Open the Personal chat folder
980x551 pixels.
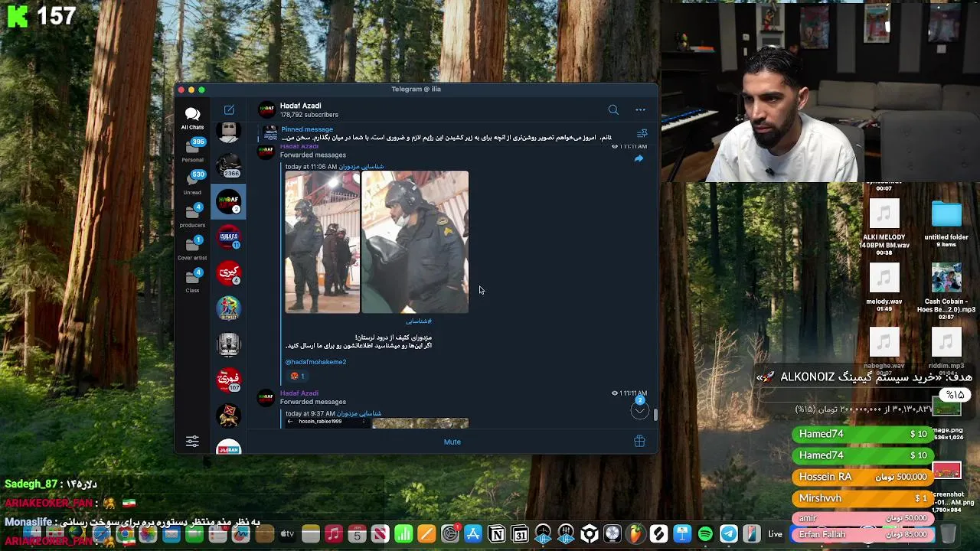[x=192, y=150]
